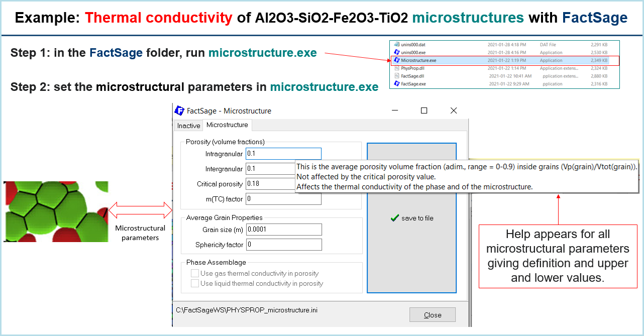Viewport: 644px width, 336px height.
Task: Minimize the FactSage Microstructure window
Action: click(394, 110)
